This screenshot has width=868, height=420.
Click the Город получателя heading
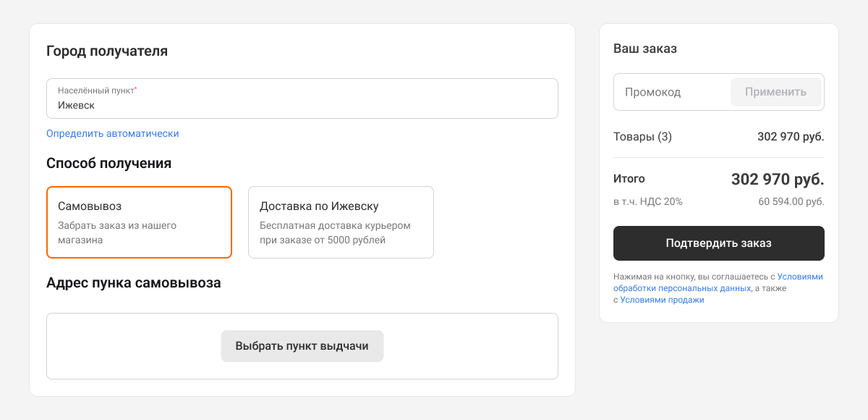(x=107, y=51)
